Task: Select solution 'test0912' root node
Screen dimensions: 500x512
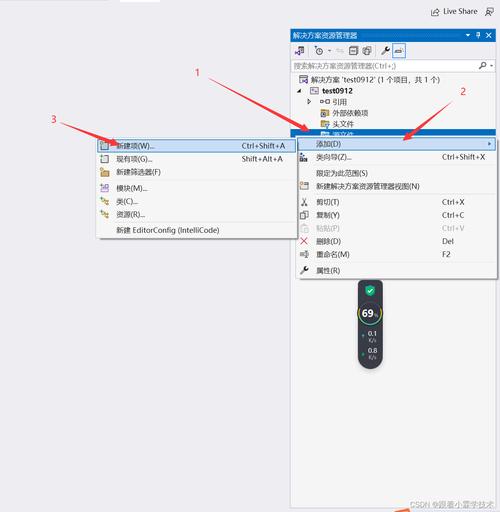Action: click(x=370, y=80)
